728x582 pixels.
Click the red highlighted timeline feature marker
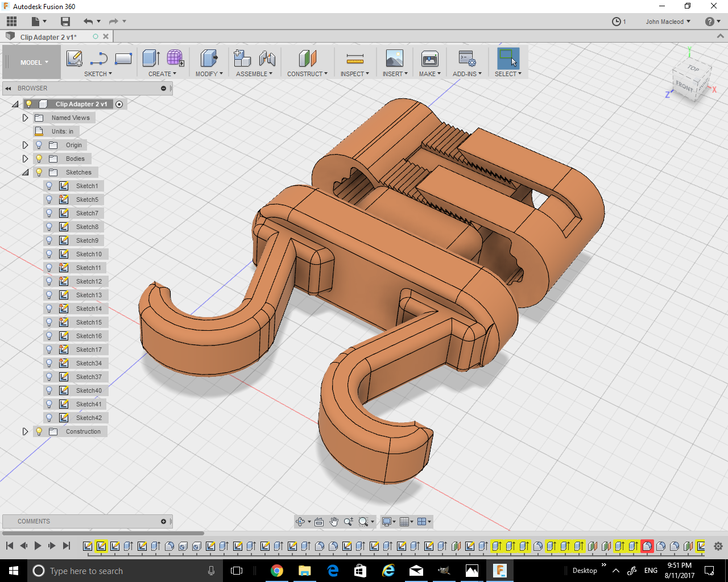[647, 546]
